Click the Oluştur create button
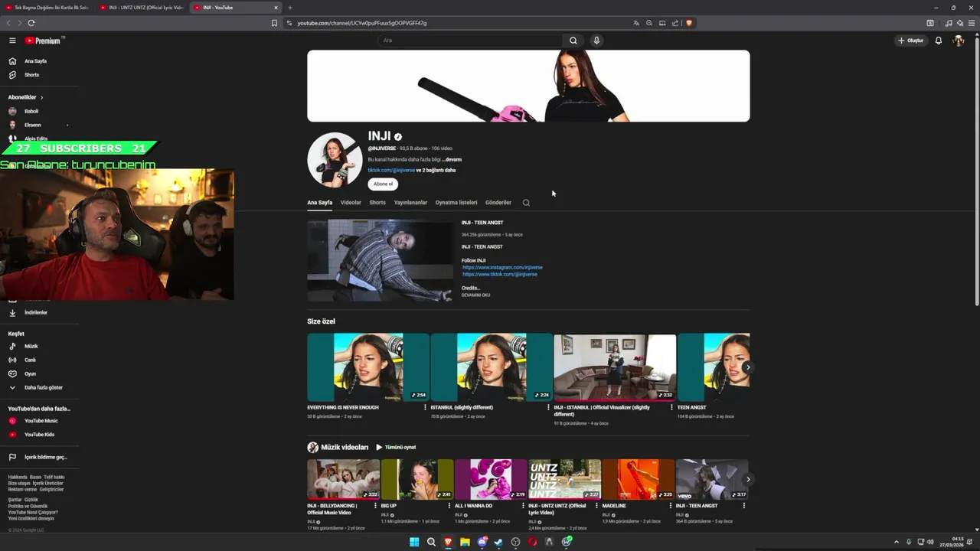 pyautogui.click(x=911, y=41)
